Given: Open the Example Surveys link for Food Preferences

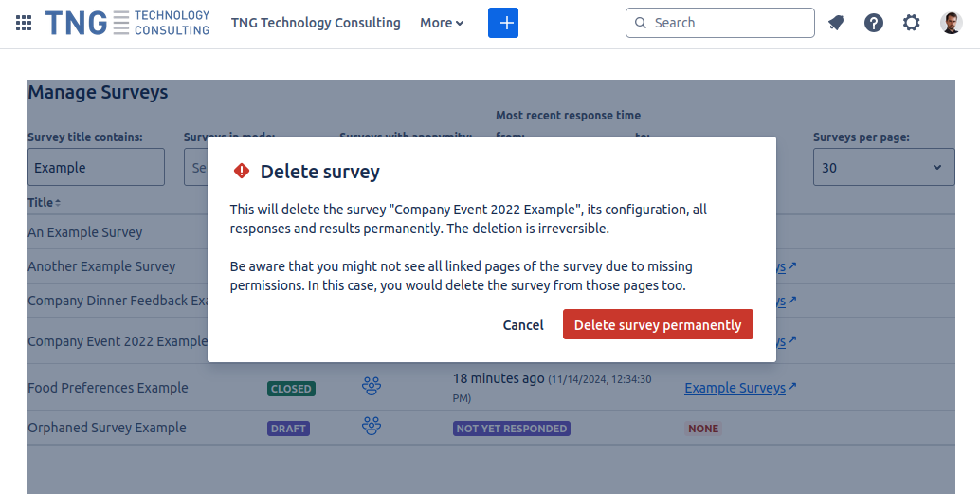Looking at the screenshot, I should (735, 388).
